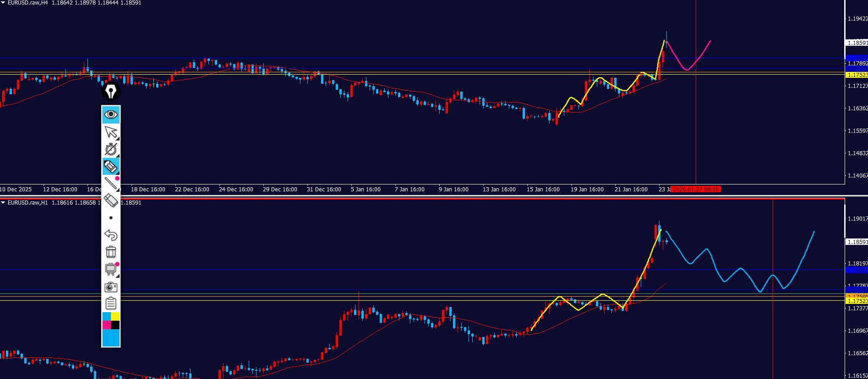Click the Epic Pen nib logo button
Screen dimensions: 868x379
111,92
